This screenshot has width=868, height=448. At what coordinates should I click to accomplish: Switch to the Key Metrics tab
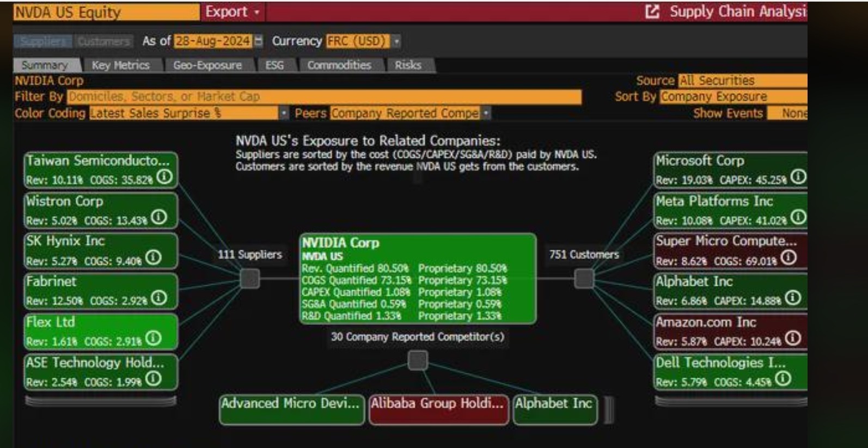point(121,65)
